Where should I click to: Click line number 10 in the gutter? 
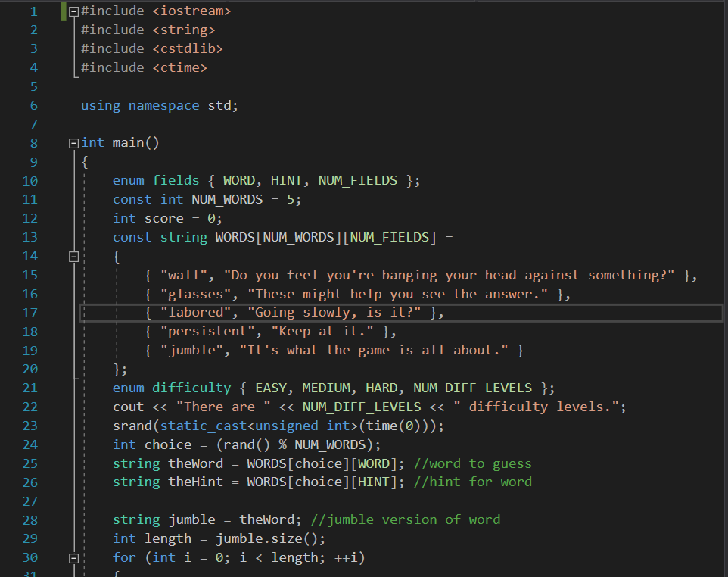30,181
